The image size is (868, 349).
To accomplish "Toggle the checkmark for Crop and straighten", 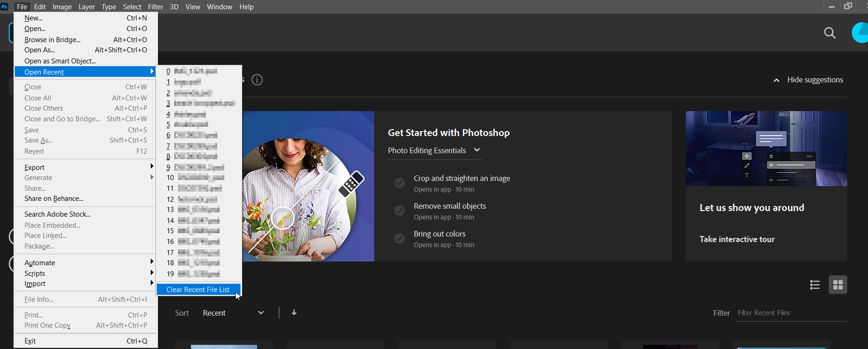I will tap(400, 183).
